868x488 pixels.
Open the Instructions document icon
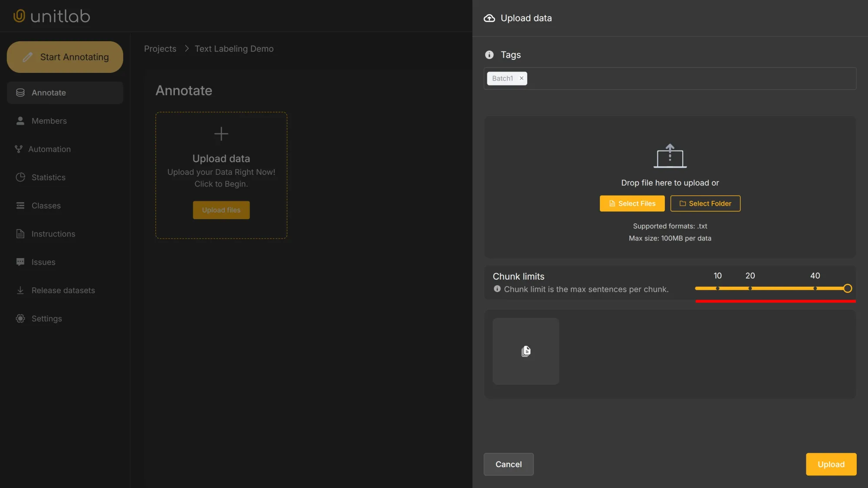point(20,233)
